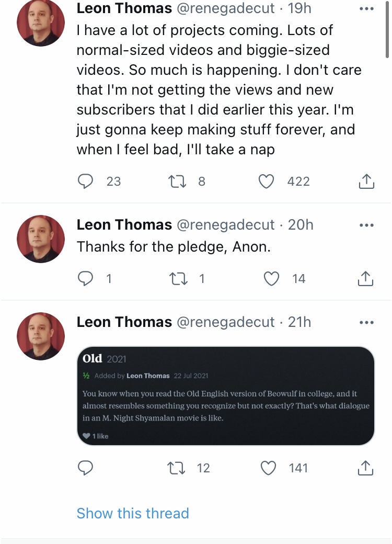This screenshot has width=392, height=544.
Task: Reply to the Old 2021 review tweet
Action: pyautogui.click(x=85, y=468)
